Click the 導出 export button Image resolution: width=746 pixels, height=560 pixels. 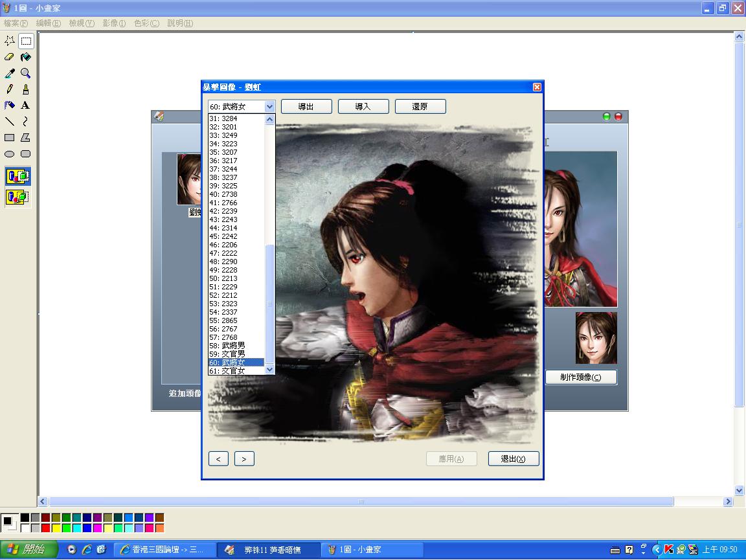[306, 107]
